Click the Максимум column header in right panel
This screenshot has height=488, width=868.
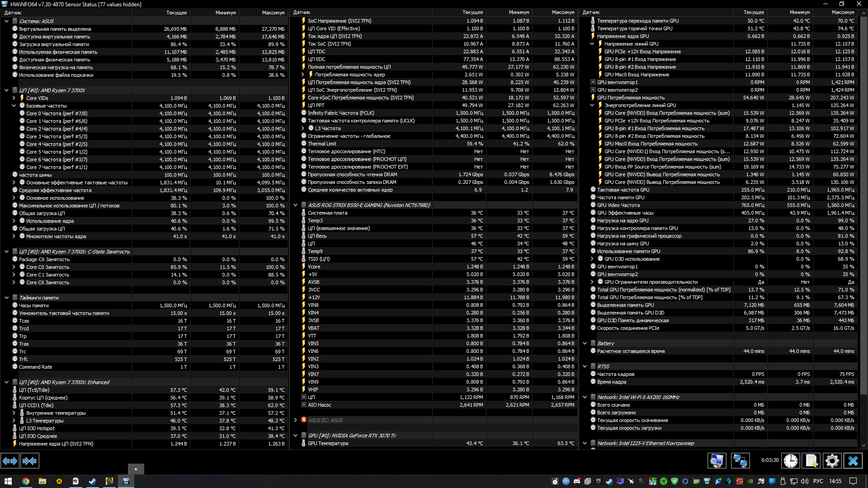[843, 13]
